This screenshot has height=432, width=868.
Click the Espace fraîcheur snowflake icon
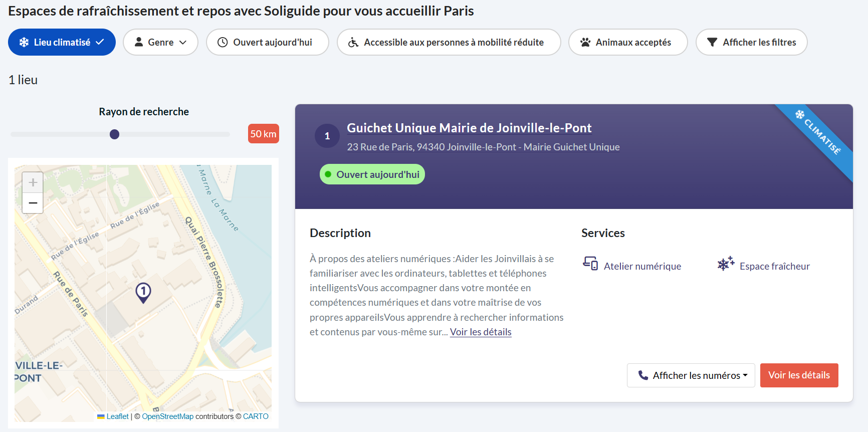coord(726,263)
